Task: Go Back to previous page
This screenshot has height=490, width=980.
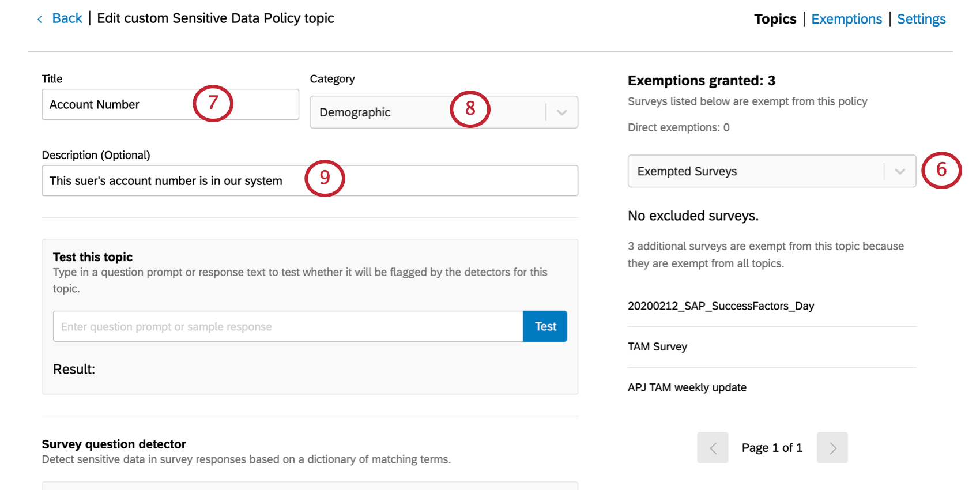Action: coord(67,18)
